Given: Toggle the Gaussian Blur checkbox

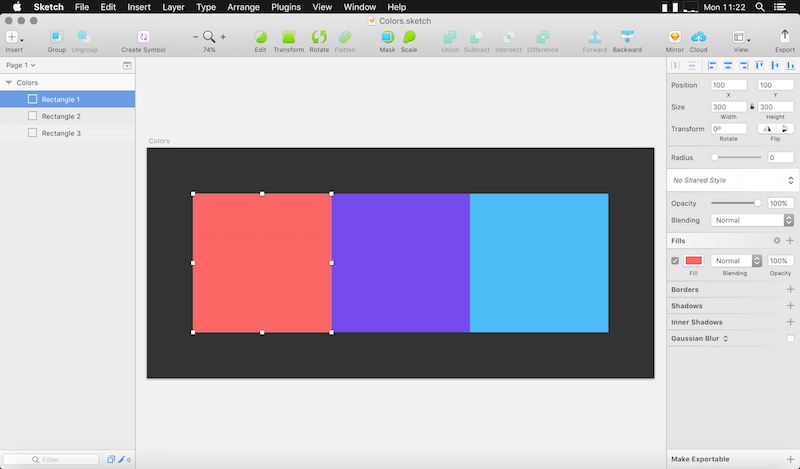Looking at the screenshot, I should (790, 338).
